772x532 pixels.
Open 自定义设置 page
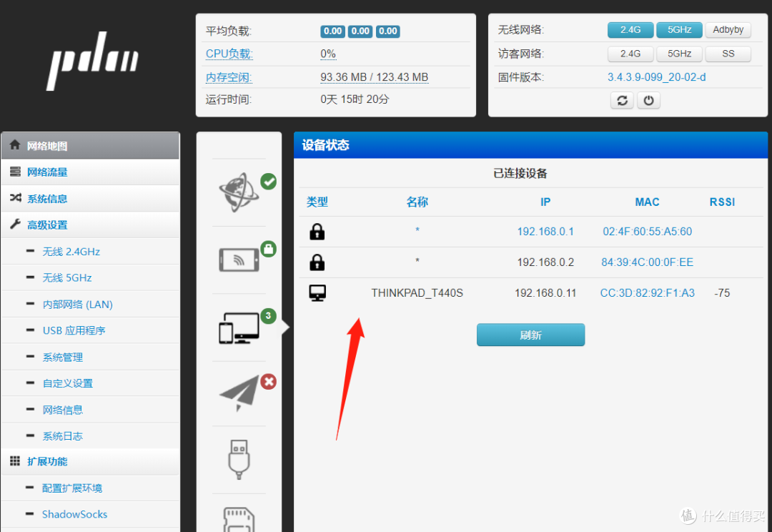(67, 383)
